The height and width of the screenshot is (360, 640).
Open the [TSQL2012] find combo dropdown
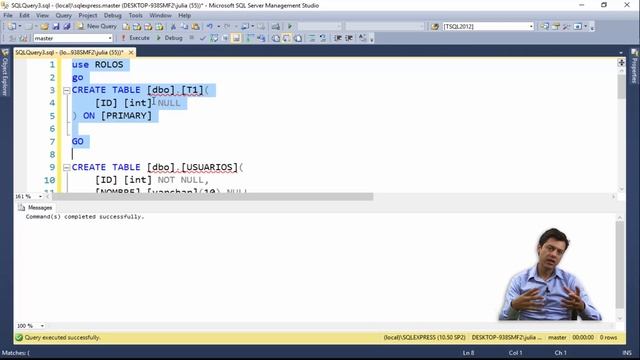[x=531, y=27]
